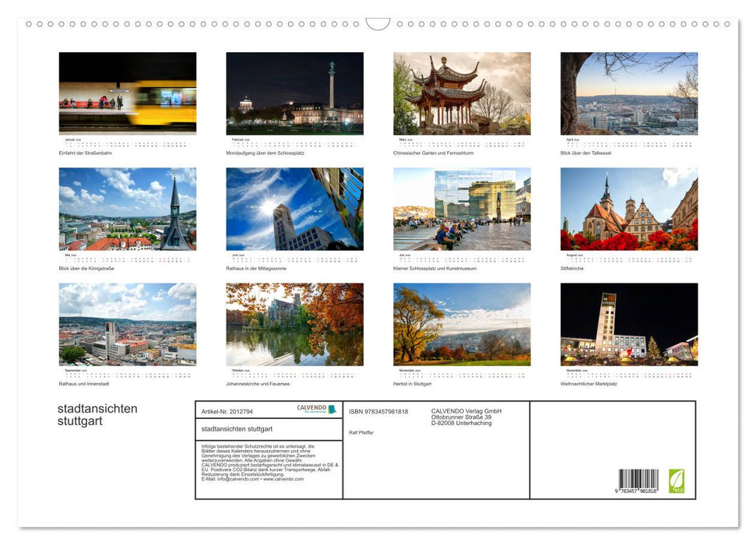Select the Chinesischer Garten March thumbnail
Viewport: 756px width, 545px height.
(462, 93)
